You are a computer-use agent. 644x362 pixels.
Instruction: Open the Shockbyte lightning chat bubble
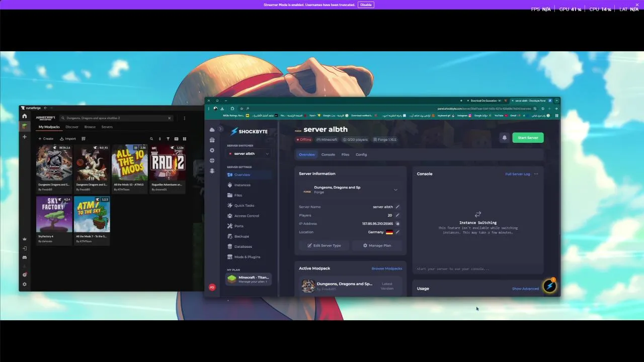[549, 286]
